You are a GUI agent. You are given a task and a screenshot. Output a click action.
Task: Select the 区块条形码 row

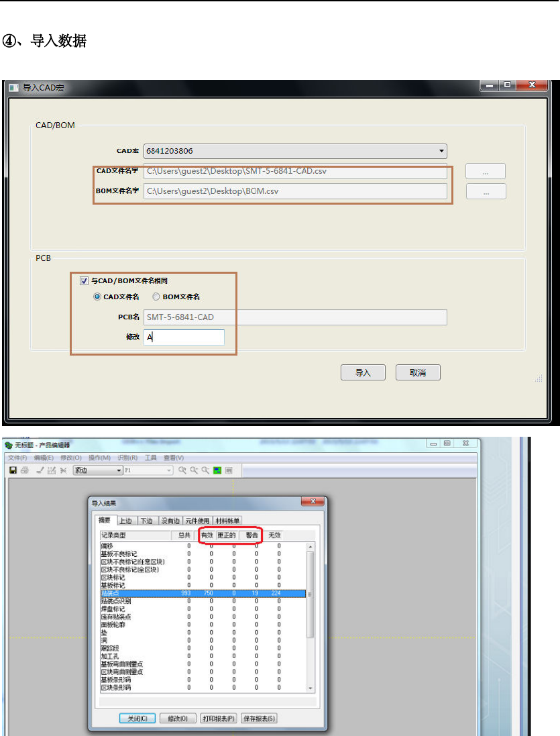coord(203,688)
